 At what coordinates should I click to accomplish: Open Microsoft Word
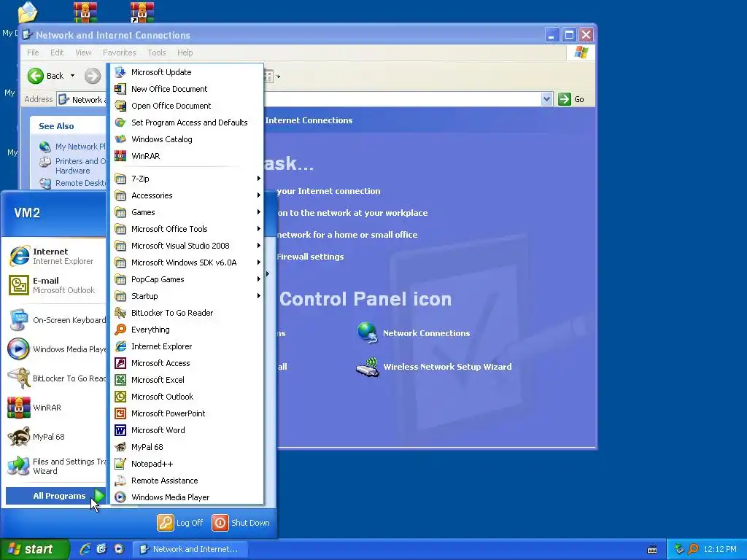point(187,430)
